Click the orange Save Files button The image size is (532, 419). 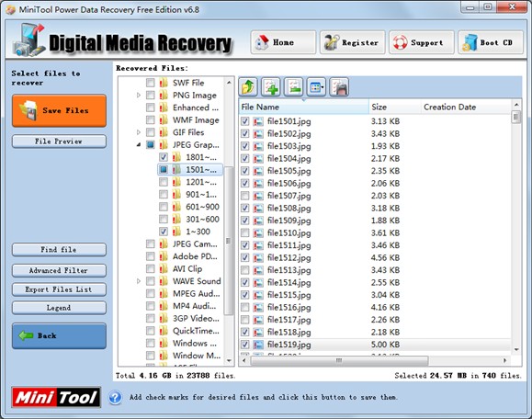tap(59, 111)
